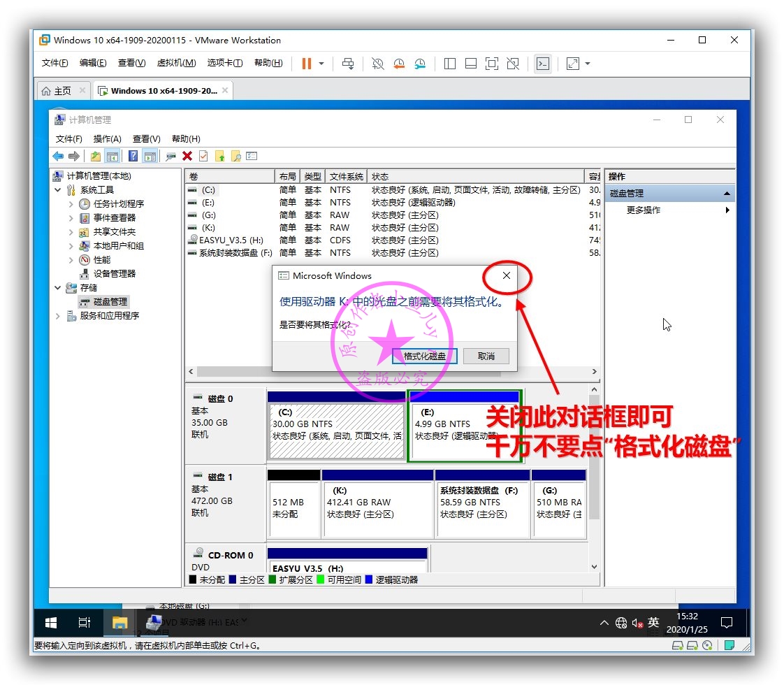784x685 pixels.
Task: Open the snapshot manager icon in VMware
Action: [x=420, y=64]
